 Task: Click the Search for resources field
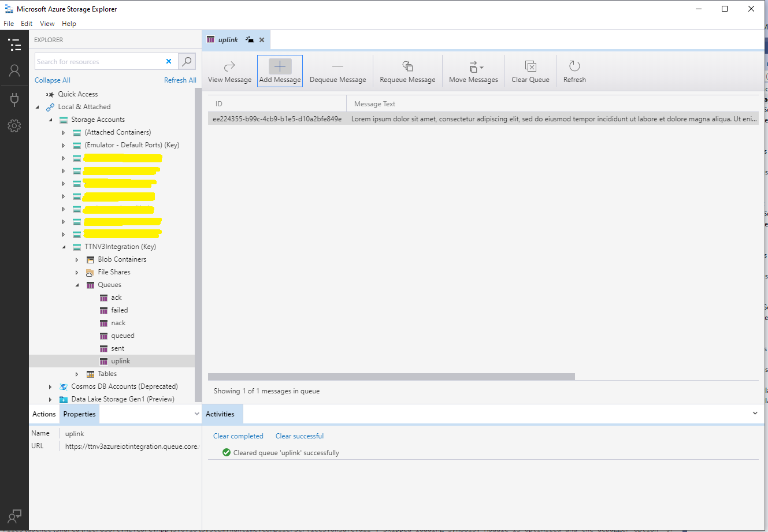tap(98, 62)
